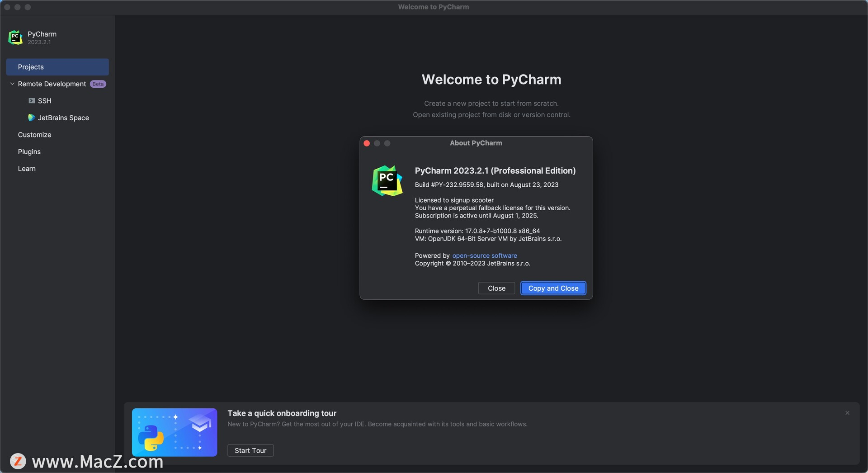
Task: Click the About PyCharm dialog title
Action: [476, 143]
